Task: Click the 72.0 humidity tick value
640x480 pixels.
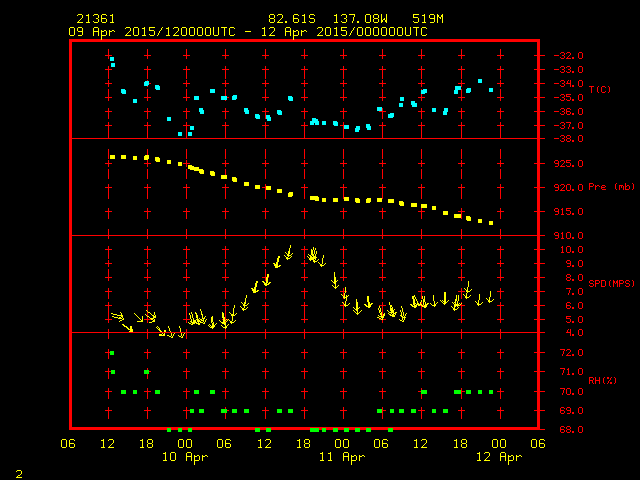Action: (x=565, y=353)
